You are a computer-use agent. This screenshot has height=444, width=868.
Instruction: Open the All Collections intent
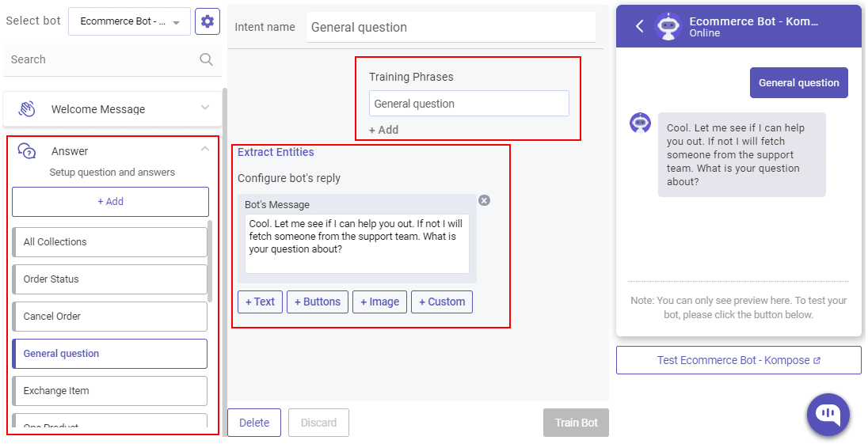[x=109, y=242]
